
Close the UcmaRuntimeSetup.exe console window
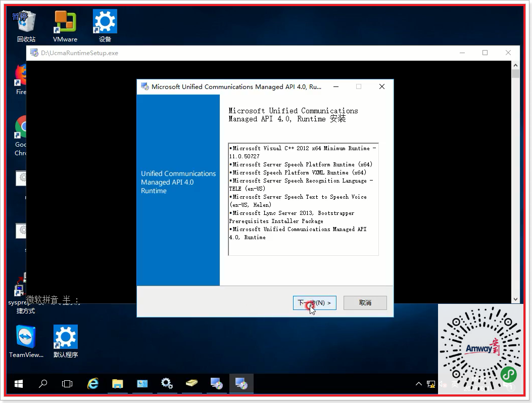tap(508, 53)
